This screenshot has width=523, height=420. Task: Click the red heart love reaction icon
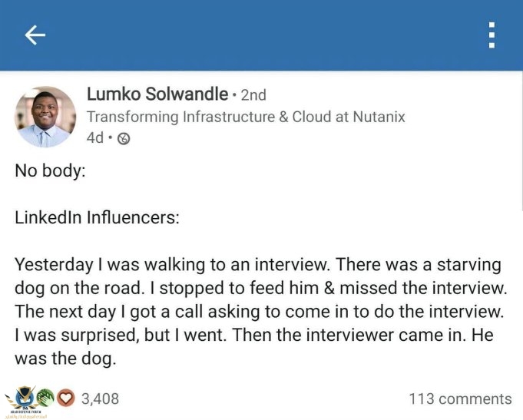pos(66,399)
